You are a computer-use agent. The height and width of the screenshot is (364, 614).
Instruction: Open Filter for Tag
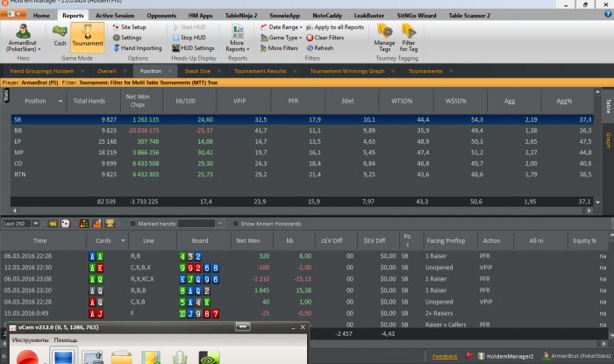[409, 38]
